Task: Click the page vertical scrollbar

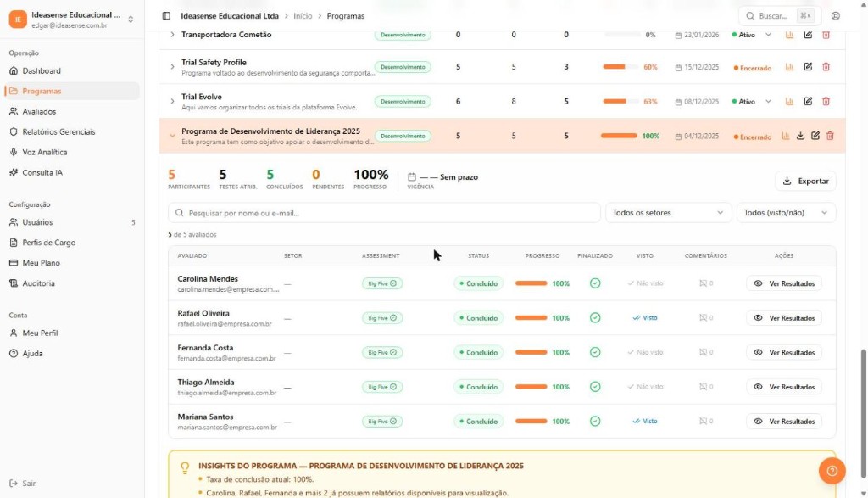Action: [x=864, y=412]
